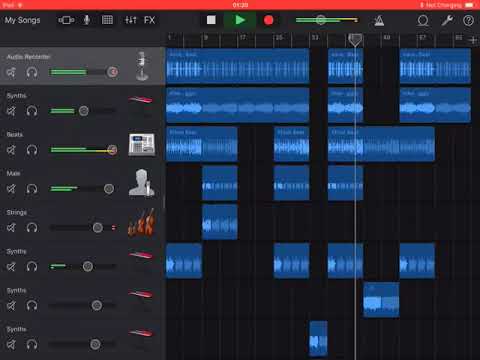Image resolution: width=480 pixels, height=360 pixels.
Task: Solo the Male track with headphones icon
Action: point(32,189)
